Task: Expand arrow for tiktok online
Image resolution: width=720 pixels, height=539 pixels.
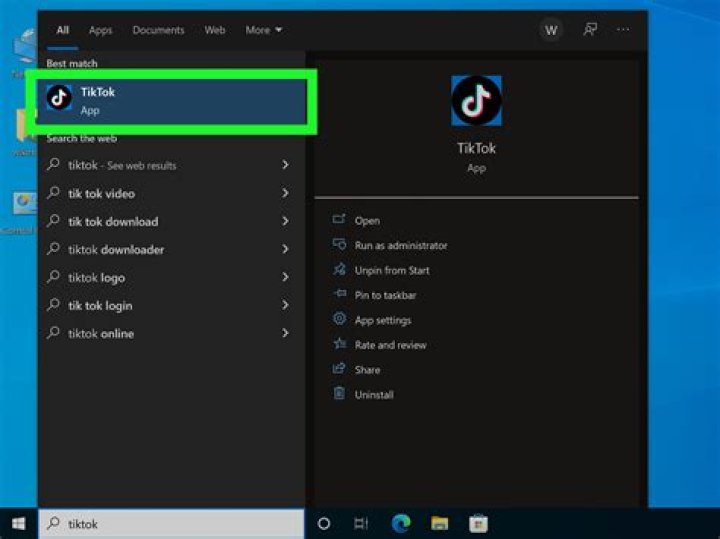Action: pos(285,333)
